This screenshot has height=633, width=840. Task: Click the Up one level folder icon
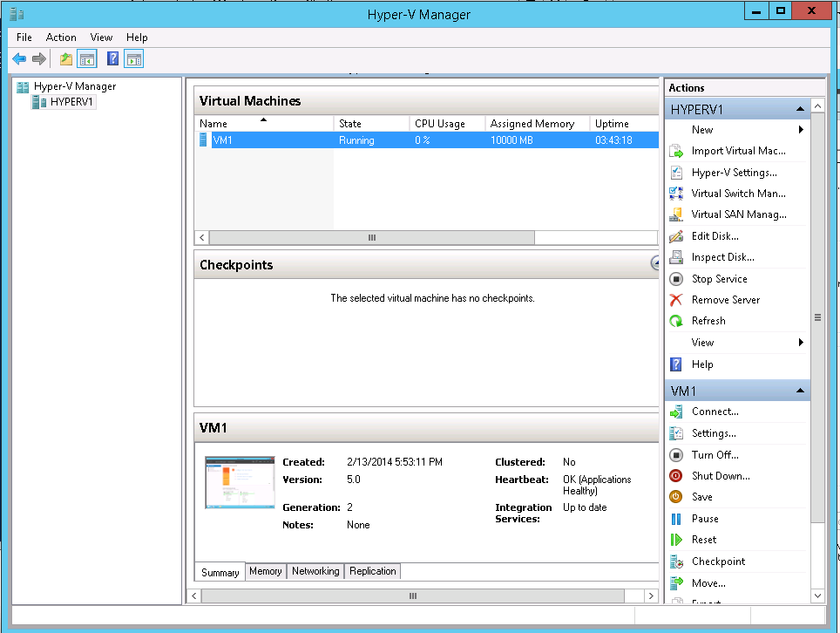[66, 59]
